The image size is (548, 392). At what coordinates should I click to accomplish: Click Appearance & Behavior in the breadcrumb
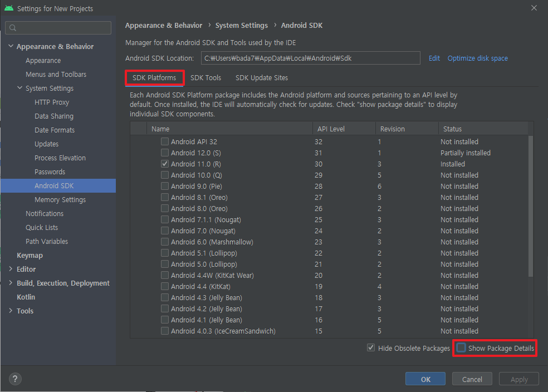[164, 26]
